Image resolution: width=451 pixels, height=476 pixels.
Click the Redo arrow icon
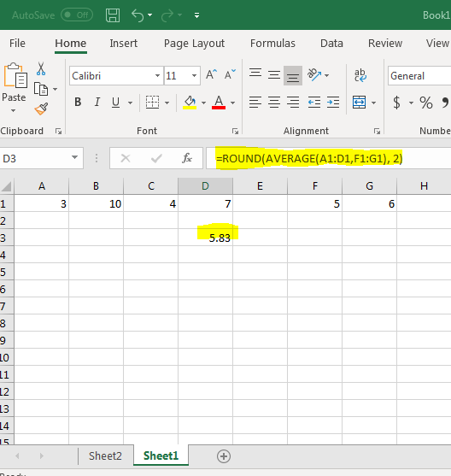click(x=167, y=15)
